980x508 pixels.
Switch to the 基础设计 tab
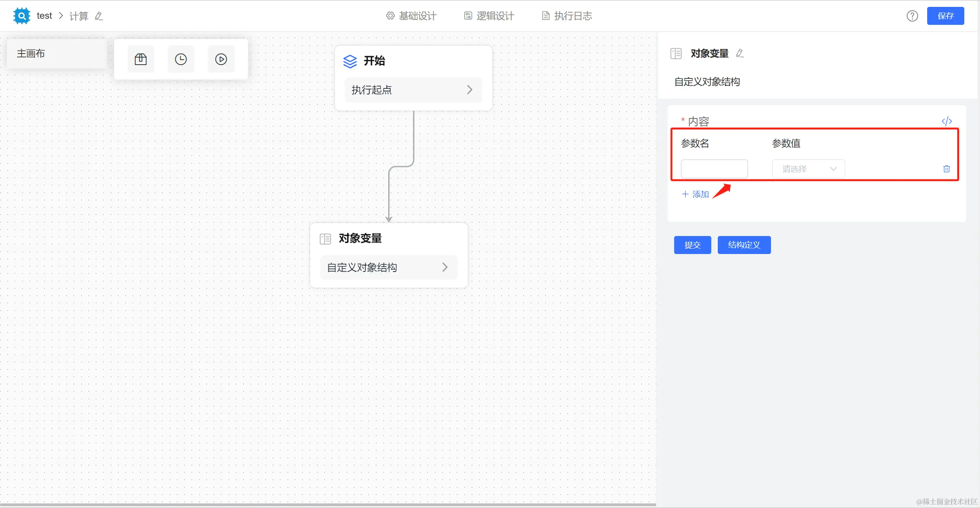(412, 16)
